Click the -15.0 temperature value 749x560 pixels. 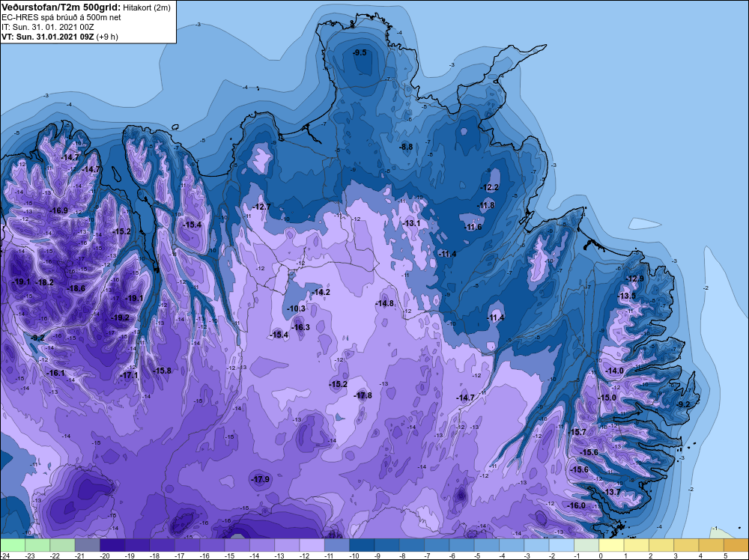point(607,398)
